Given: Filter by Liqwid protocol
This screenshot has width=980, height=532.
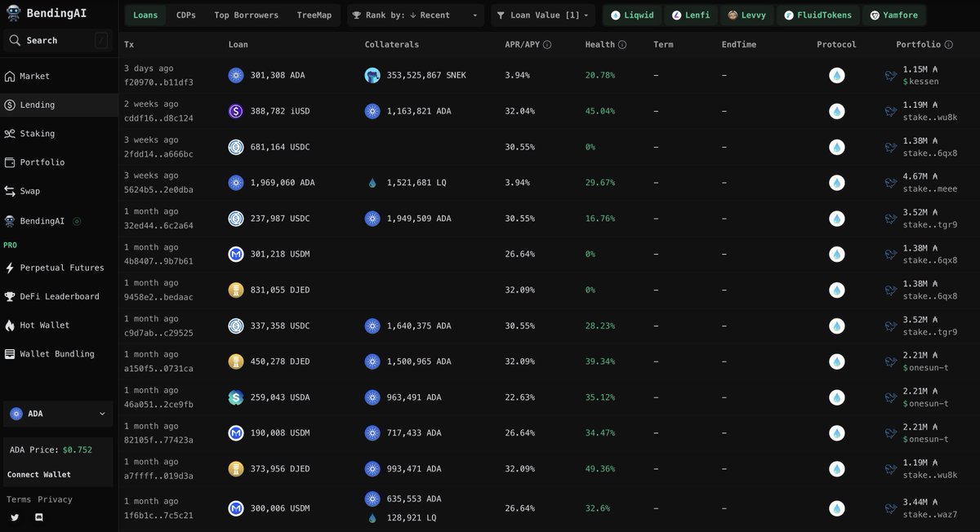Looking at the screenshot, I should point(632,15).
